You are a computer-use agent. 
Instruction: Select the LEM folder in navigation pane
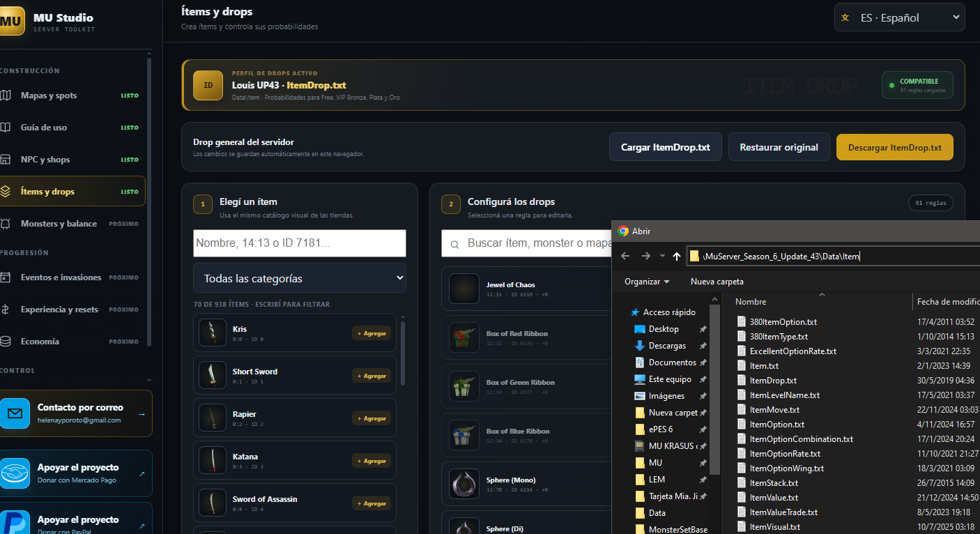(x=657, y=480)
